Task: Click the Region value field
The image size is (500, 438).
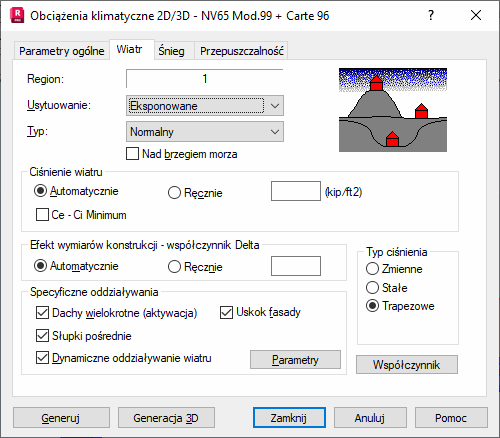Action: pyautogui.click(x=205, y=79)
